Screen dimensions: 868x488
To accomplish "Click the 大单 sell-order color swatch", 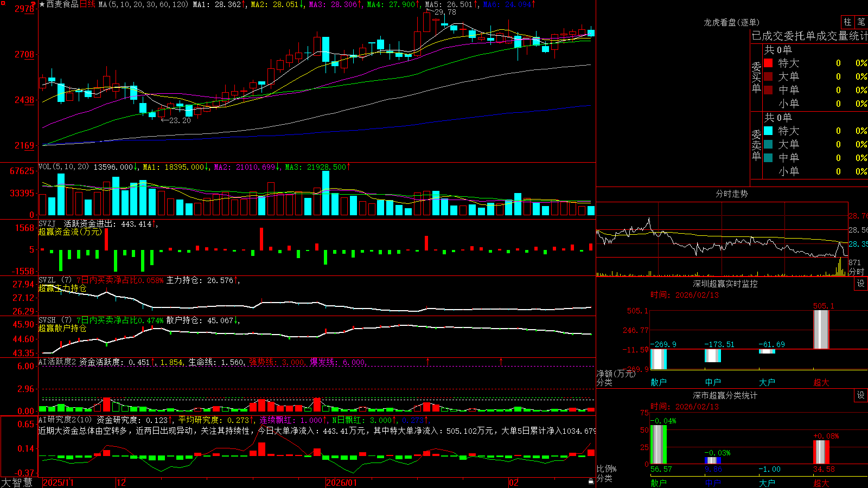I will point(768,144).
